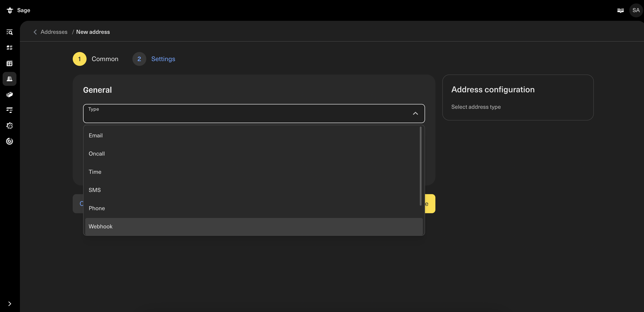Click the Type list scrollbar
644x312 pixels.
420,166
